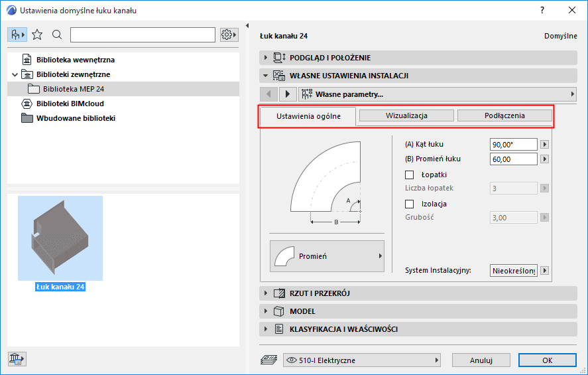The width and height of the screenshot is (588, 375).
Task: Go to the next settings page arrow
Action: point(288,94)
